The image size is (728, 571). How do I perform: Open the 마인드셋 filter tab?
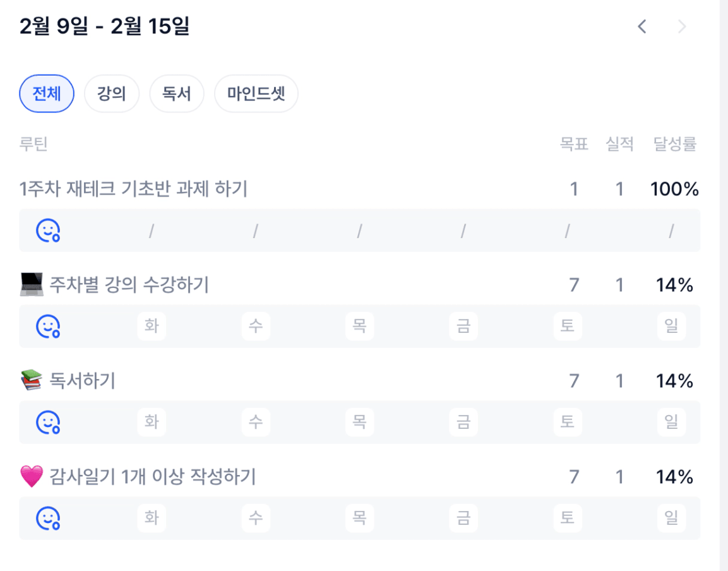pyautogui.click(x=256, y=94)
